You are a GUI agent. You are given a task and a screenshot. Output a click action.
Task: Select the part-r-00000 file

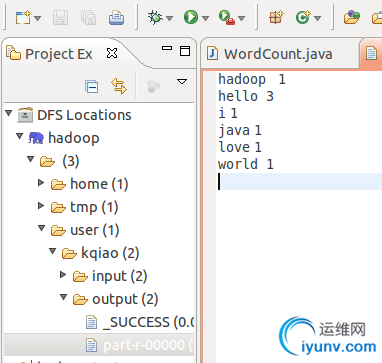coord(140,345)
